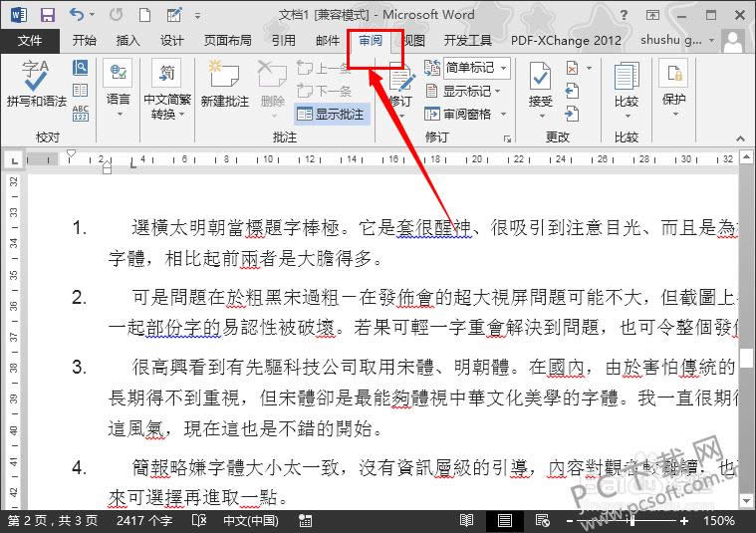The image size is (756, 533).
Task: Open the Define lookup icon beside 拼写和语法
Action: [80, 67]
